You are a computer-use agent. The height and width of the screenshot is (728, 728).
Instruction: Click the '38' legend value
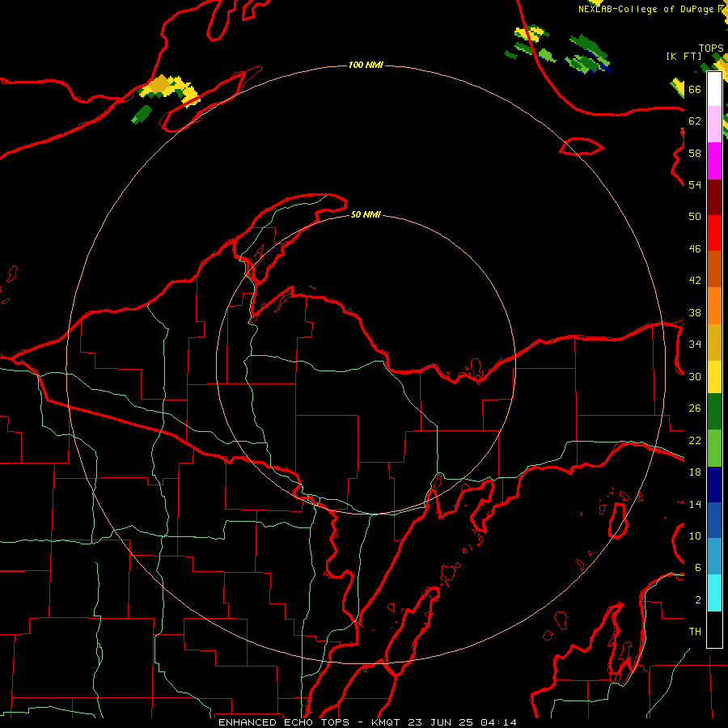695,312
